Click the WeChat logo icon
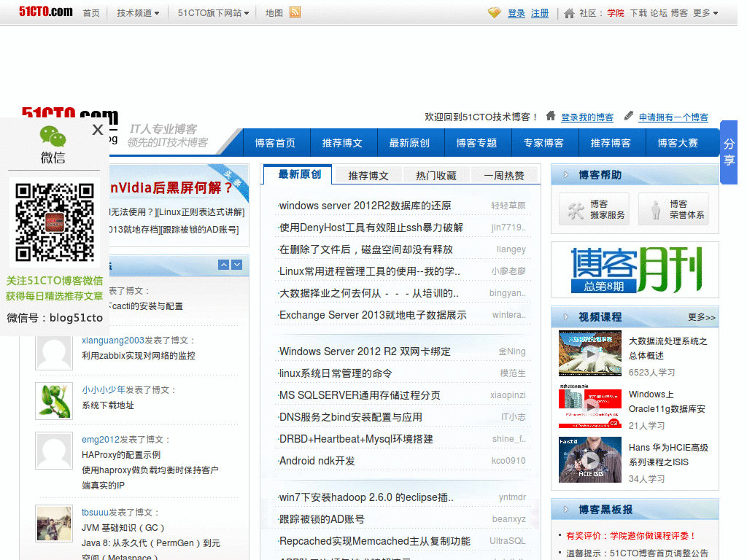 point(53,136)
